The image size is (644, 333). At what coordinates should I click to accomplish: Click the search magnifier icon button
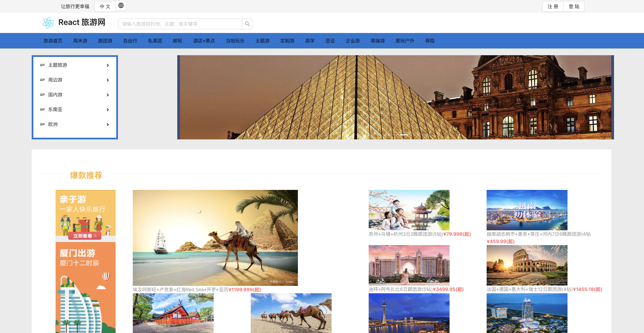[247, 24]
